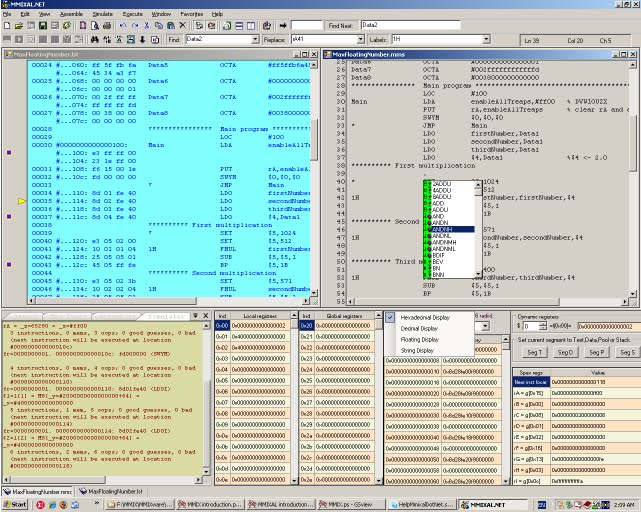Viewport: 641px width, 512px height.
Task: Open the radix dropdown beside display popup
Action: 485,326
